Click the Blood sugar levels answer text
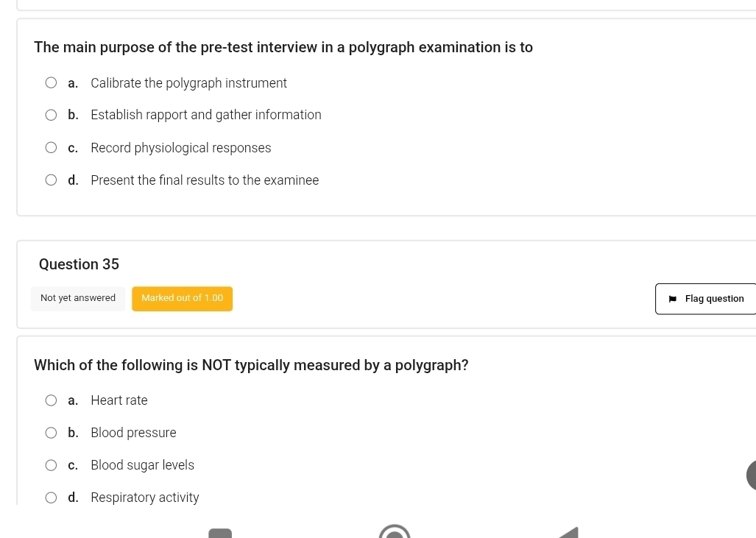756x538 pixels. (x=142, y=465)
